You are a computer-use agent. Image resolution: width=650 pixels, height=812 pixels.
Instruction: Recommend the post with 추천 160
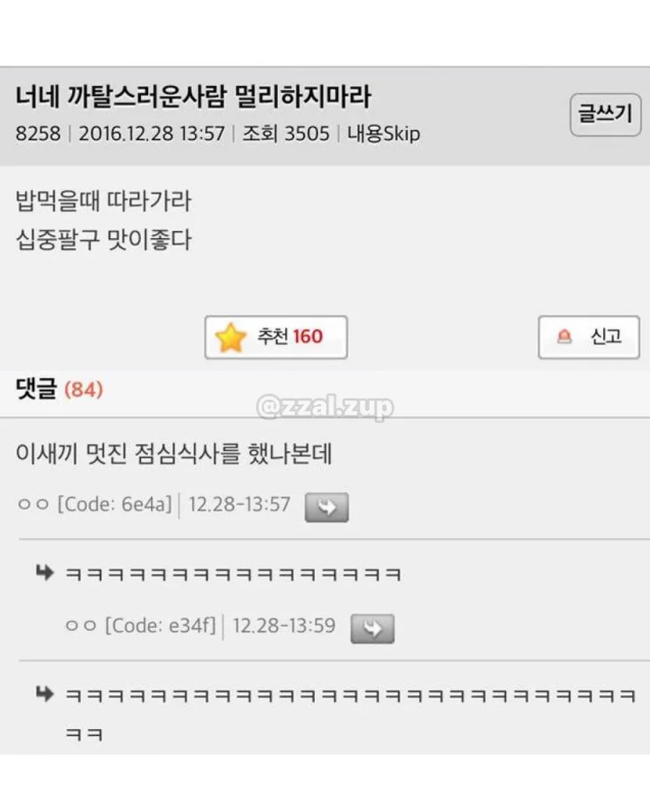pos(276,337)
